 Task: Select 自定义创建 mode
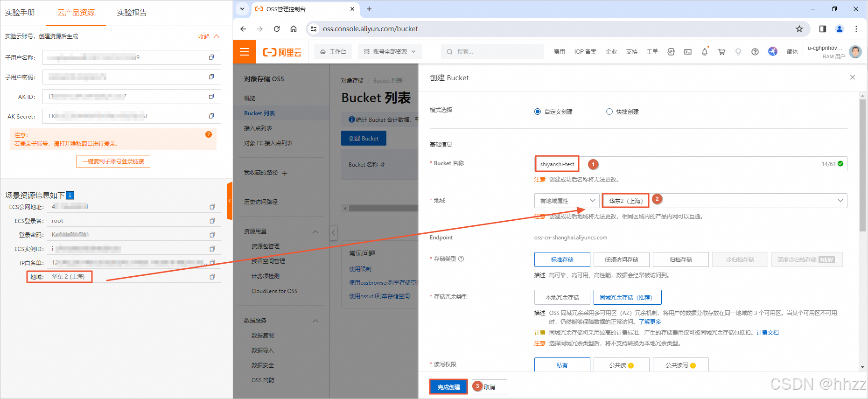coord(553,112)
